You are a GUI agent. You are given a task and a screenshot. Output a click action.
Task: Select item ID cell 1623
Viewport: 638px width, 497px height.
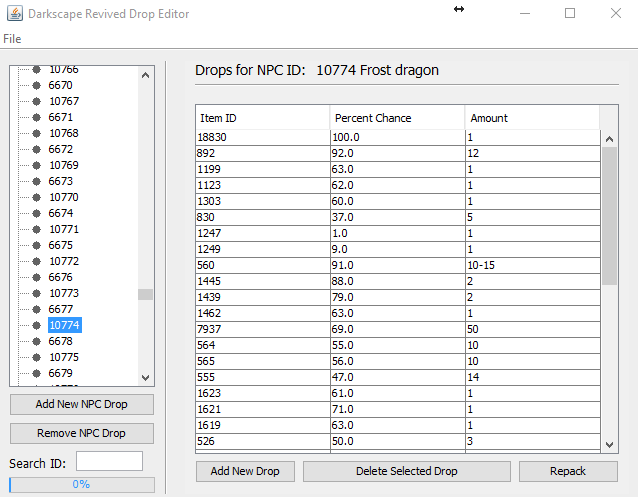click(263, 393)
